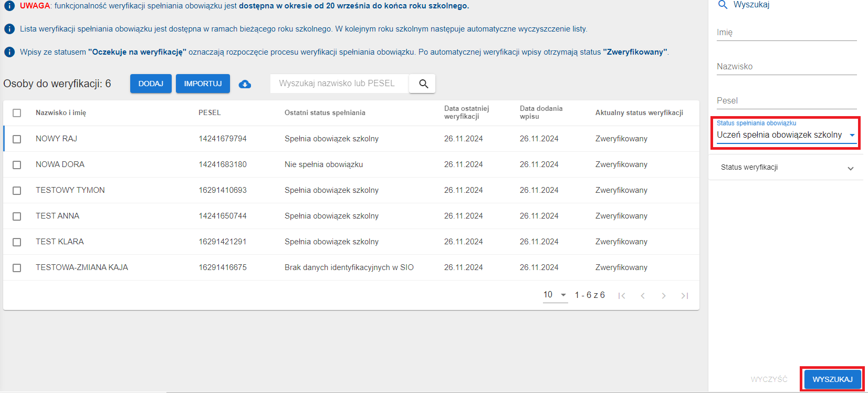Select the checkbox for NOWY RAJ
This screenshot has height=393, width=868.
[17, 139]
